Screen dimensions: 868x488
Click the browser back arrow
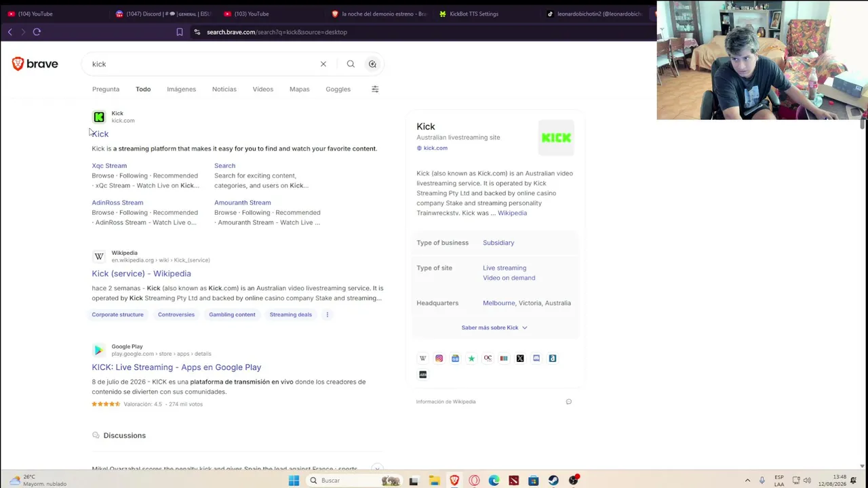coord(9,32)
